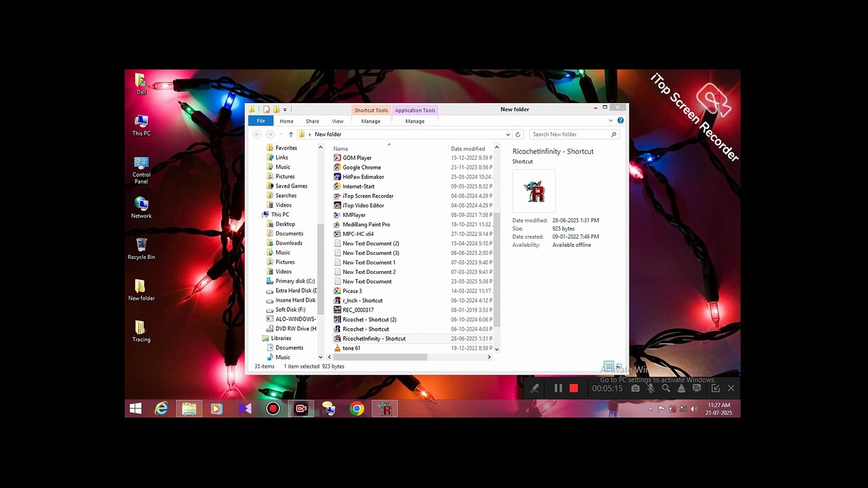Open Shortcut Tools Manage tab

[371, 121]
